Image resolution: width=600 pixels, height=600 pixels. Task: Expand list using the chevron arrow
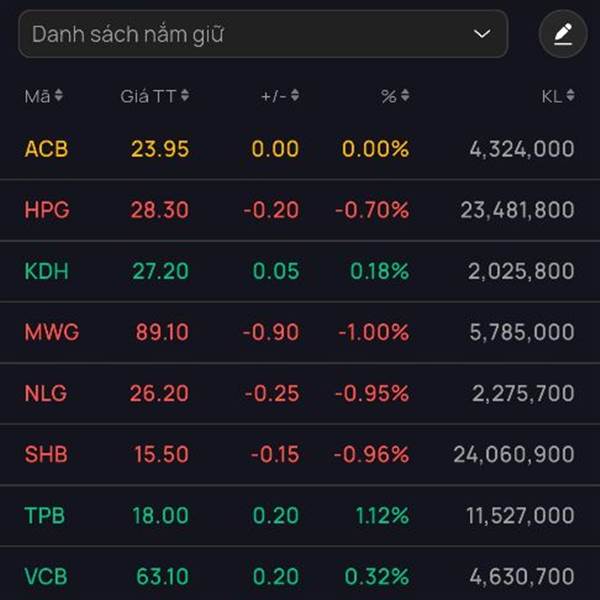pyautogui.click(x=482, y=35)
